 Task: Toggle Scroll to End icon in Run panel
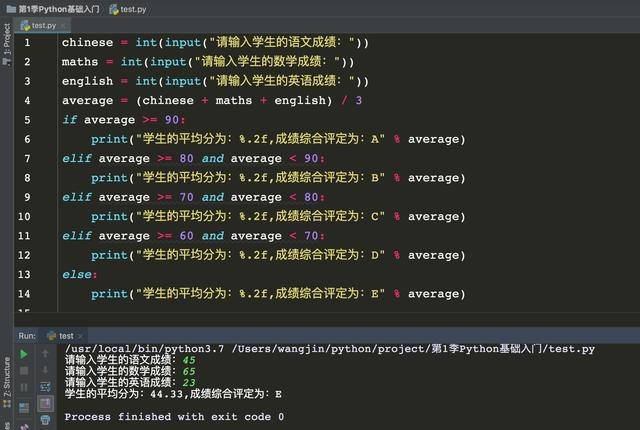[x=45, y=404]
